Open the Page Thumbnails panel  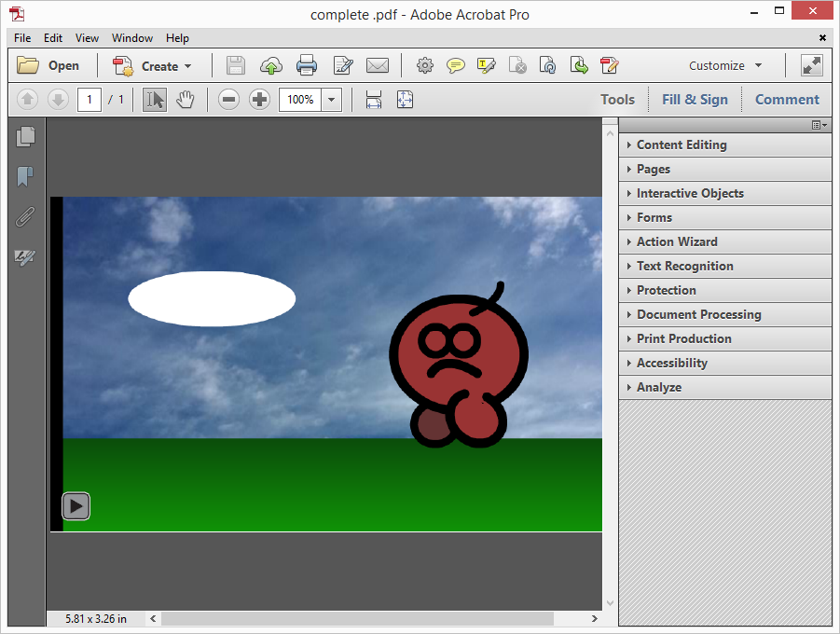click(x=25, y=137)
